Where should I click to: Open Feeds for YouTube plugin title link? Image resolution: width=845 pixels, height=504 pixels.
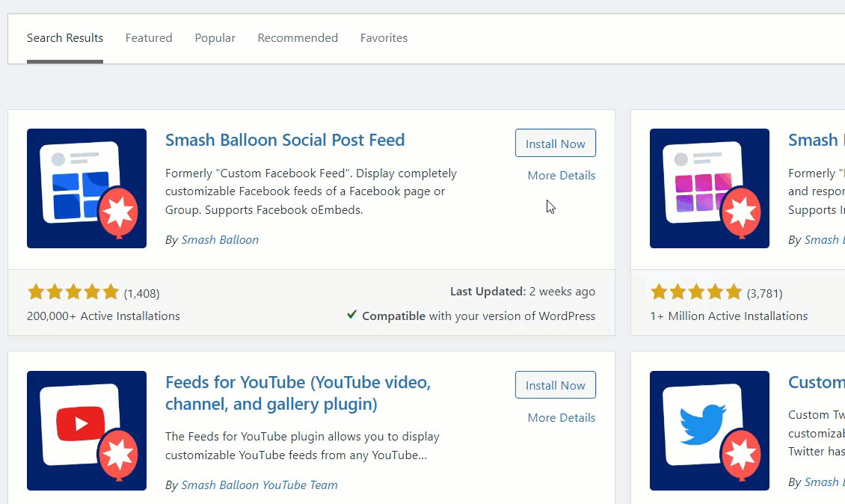pyautogui.click(x=298, y=393)
